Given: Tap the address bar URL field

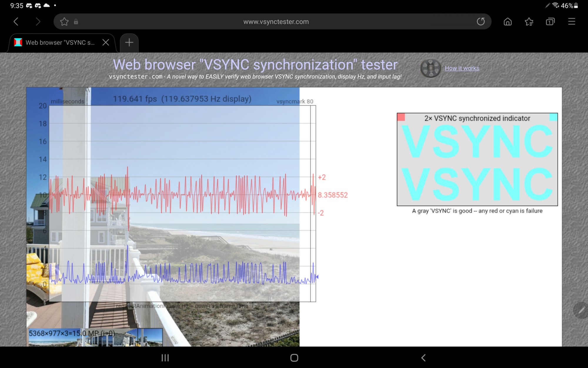Looking at the screenshot, I should (x=276, y=21).
